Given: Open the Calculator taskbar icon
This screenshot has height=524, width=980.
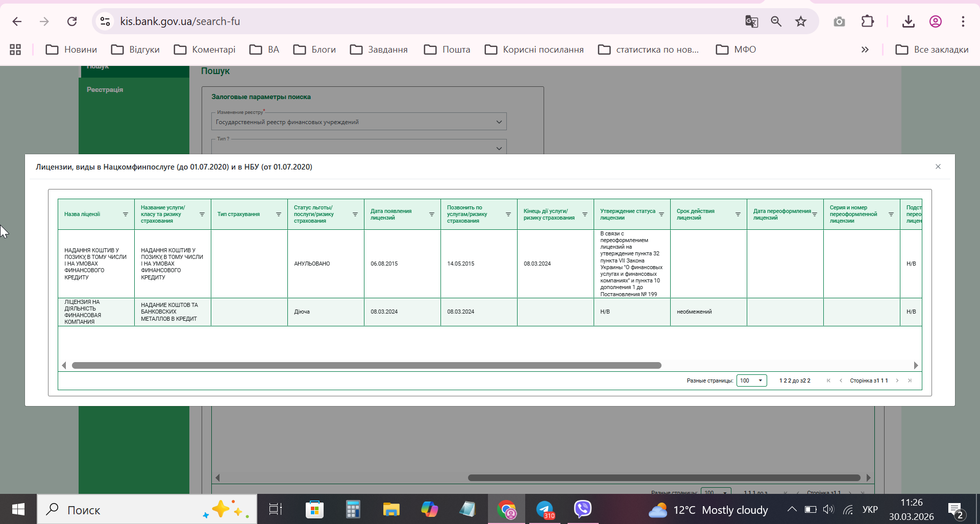Looking at the screenshot, I should pos(353,509).
